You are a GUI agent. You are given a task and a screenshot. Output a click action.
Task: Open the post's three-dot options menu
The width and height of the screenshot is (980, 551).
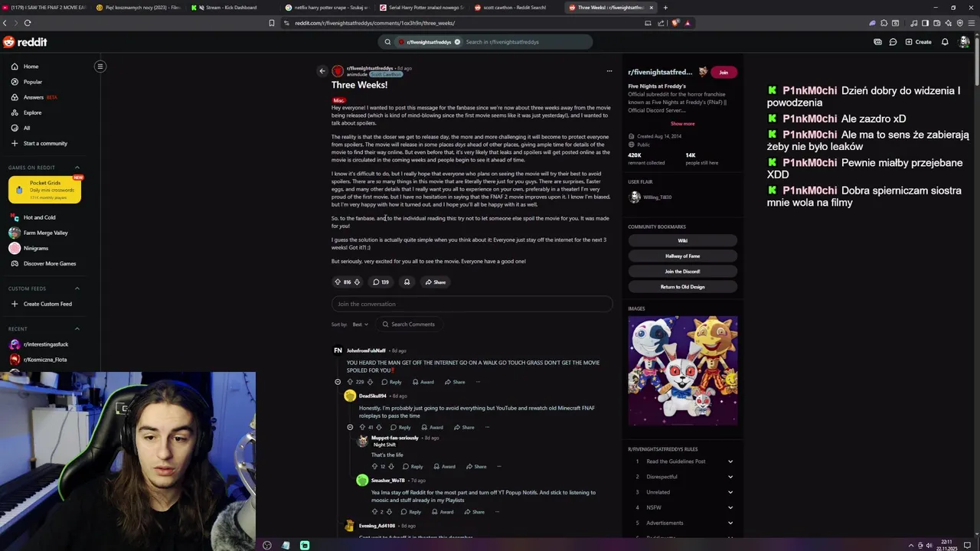point(609,71)
